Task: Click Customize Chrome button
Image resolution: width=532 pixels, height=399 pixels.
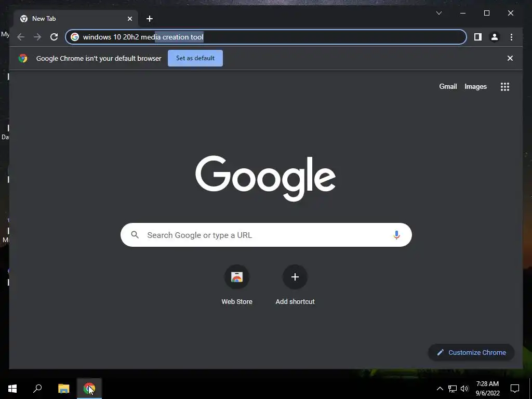Action: 471,353
